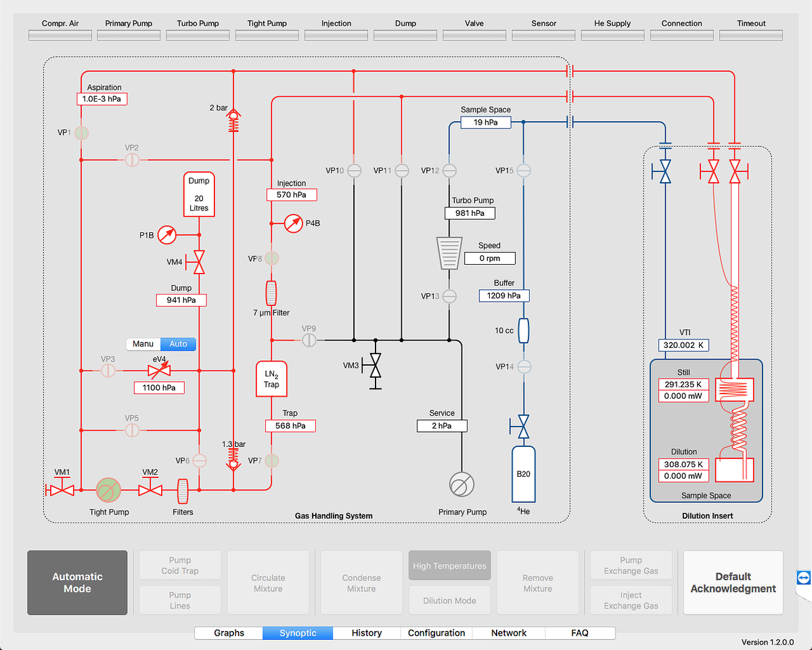Click the TeamViewer side panel icon
The width and height of the screenshot is (812, 650).
(x=803, y=578)
